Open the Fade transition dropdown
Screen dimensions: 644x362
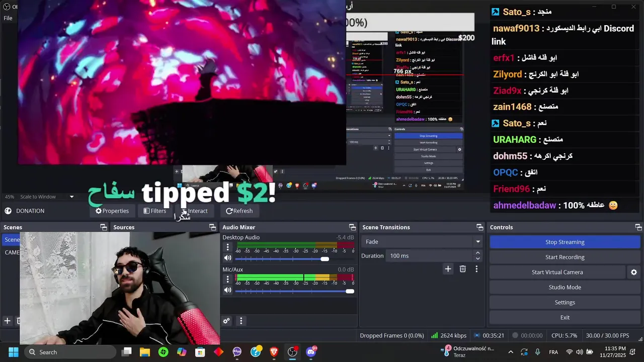click(423, 242)
